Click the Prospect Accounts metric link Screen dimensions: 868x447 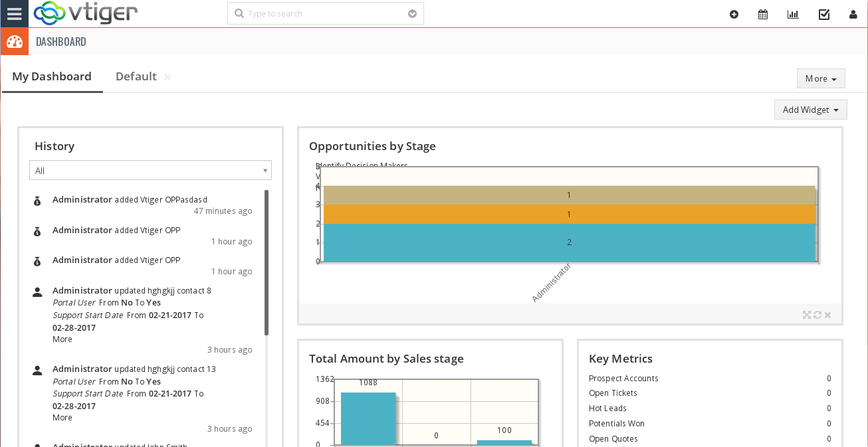coord(623,379)
